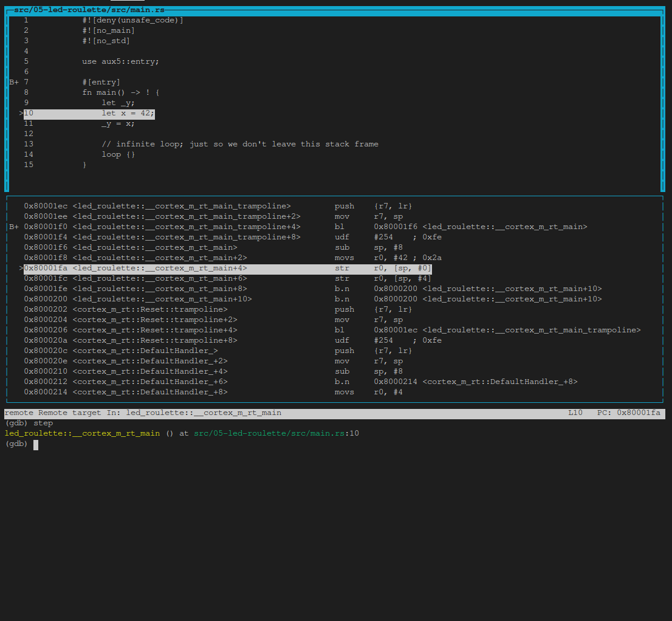This screenshot has width=672, height=621.
Task: Click the > current-instruction marker at 0x80001fa
Action: [x=21, y=269]
